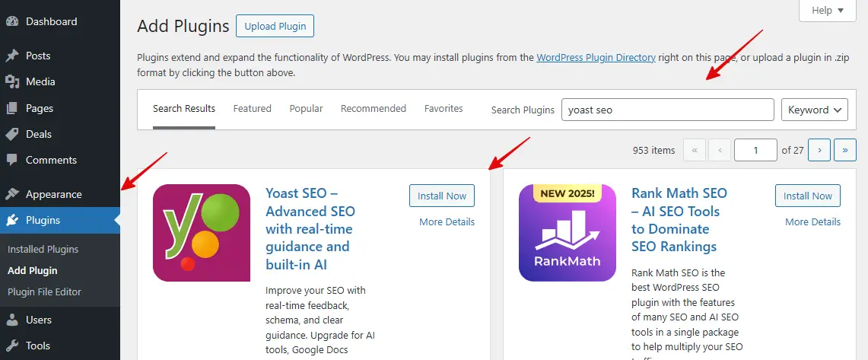Click the Dashboard gauge icon

point(12,21)
